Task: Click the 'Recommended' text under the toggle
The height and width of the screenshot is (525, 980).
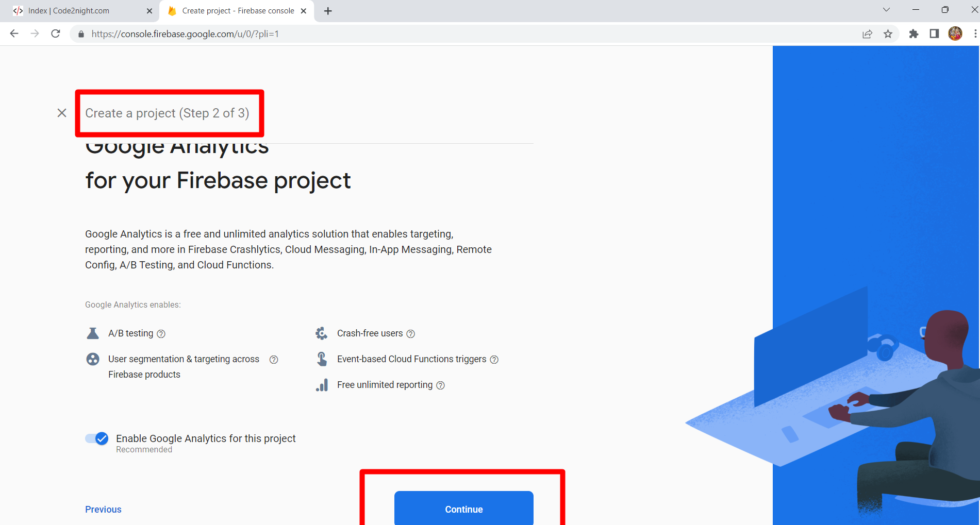Action: [x=144, y=450]
